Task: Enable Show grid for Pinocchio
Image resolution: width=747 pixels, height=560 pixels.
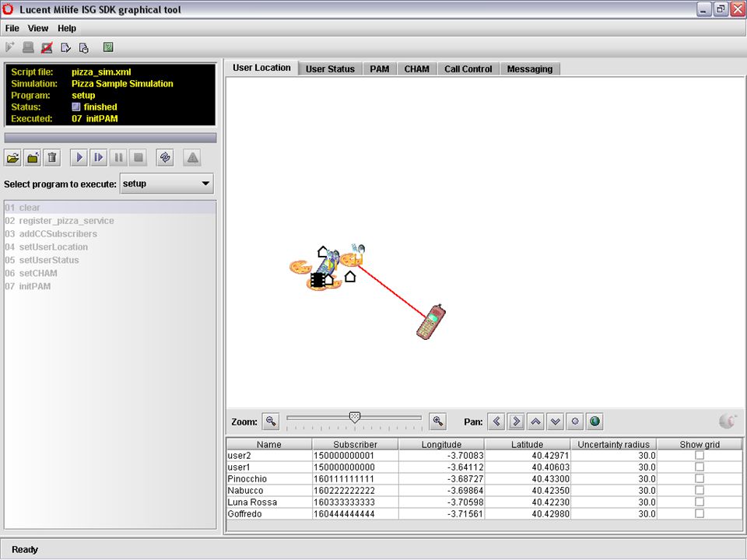Action: (x=700, y=478)
